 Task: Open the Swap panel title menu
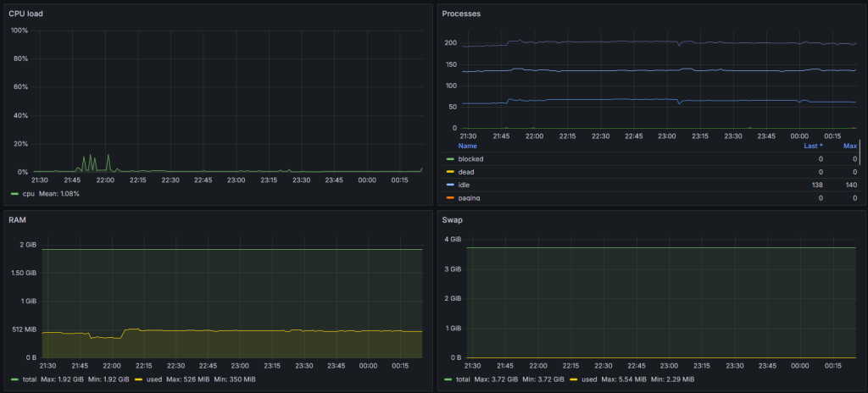[453, 219]
